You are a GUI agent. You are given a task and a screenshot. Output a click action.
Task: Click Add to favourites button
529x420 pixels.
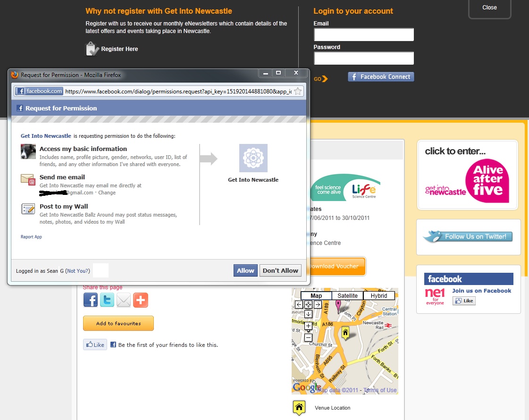pyautogui.click(x=118, y=323)
